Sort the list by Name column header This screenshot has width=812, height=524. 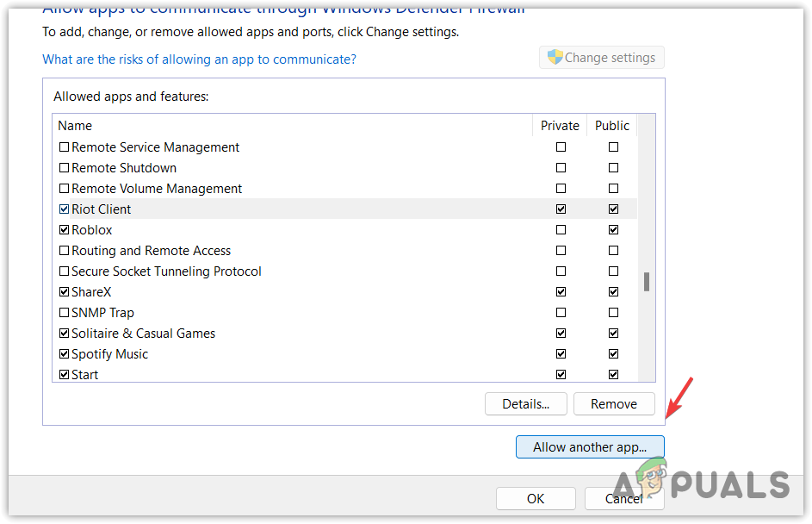coord(76,126)
